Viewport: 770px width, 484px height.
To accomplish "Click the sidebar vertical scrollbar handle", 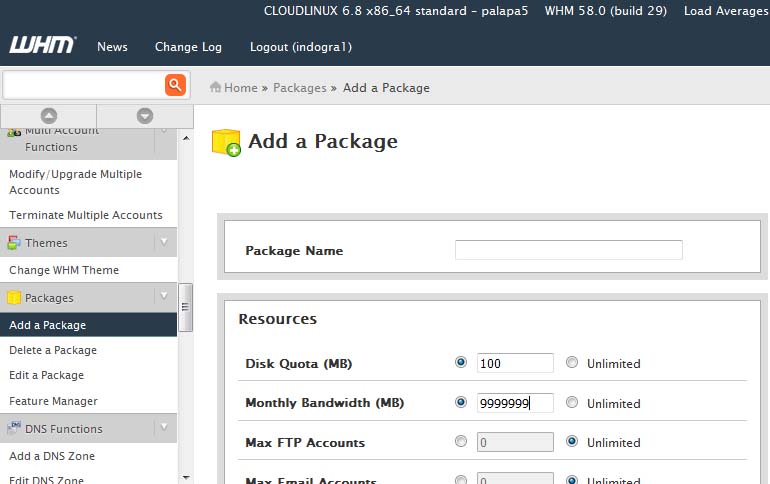I will tap(185, 299).
